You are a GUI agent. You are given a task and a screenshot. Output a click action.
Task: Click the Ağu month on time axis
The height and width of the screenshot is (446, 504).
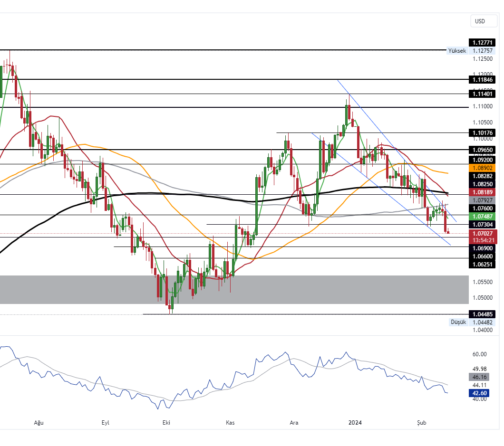[39, 423]
